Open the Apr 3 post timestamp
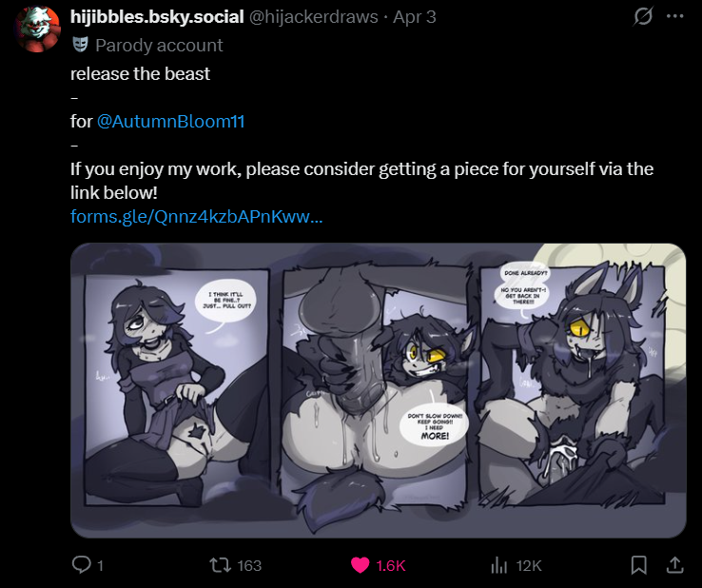 415,17
